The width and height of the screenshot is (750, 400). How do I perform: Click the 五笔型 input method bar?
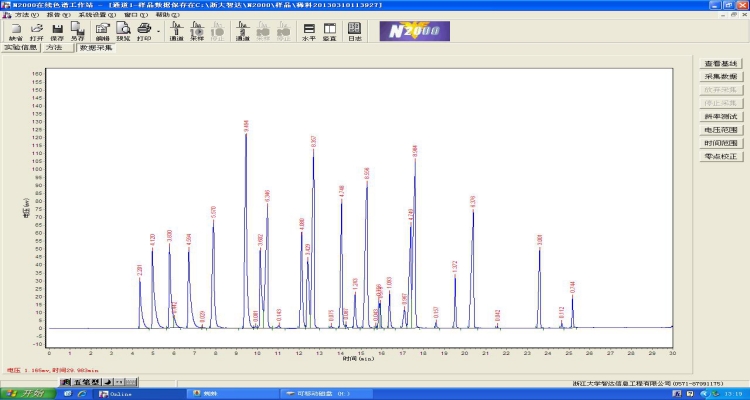click(x=86, y=382)
